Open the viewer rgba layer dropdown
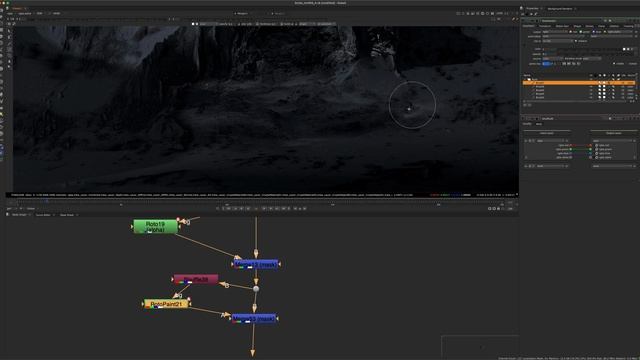Image resolution: width=640 pixels, height=360 pixels. pyautogui.click(x=11, y=13)
